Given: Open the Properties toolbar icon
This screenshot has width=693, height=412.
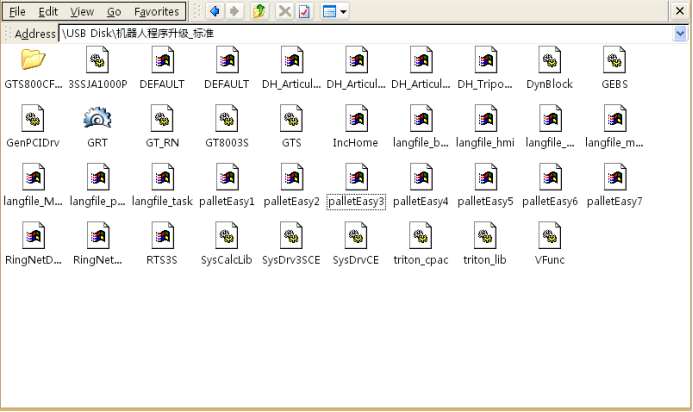Looking at the screenshot, I should [304, 11].
